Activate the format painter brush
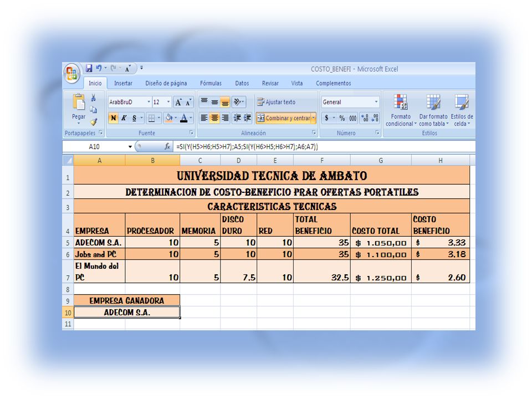Image resolution: width=532 pixels, height=399 pixels. (94, 121)
